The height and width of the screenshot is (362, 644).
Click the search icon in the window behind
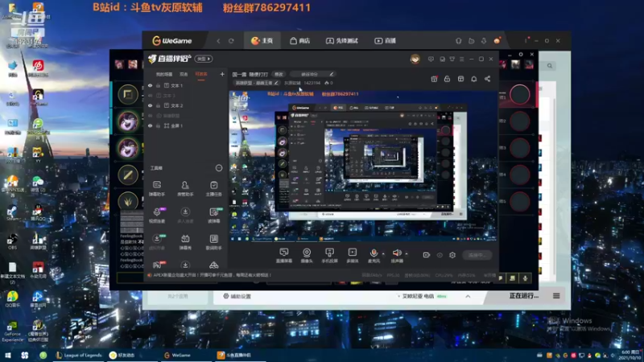550,66
